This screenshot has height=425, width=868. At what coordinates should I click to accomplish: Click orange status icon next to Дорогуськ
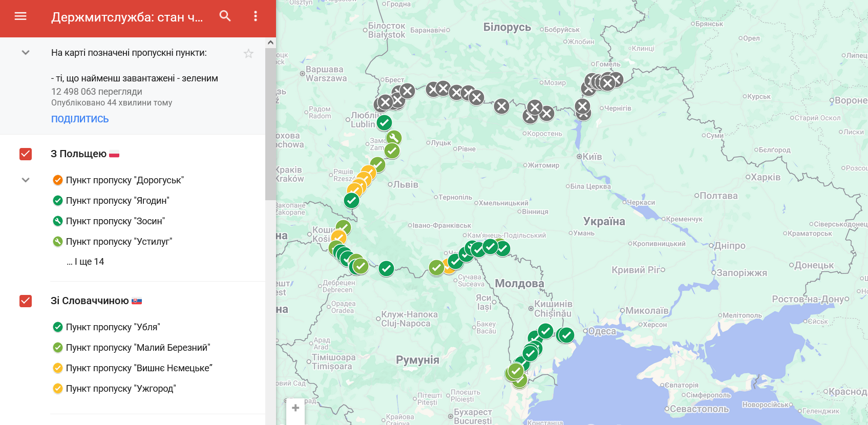58,180
